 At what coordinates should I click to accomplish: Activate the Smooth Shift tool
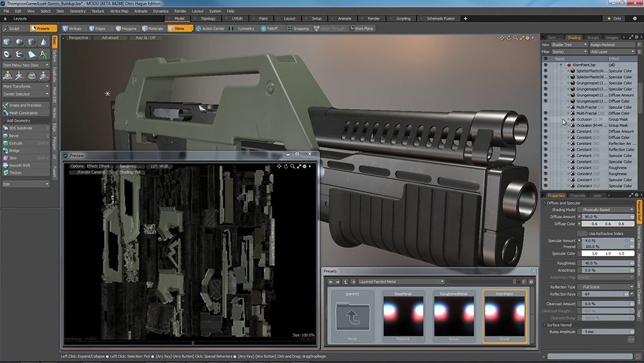[26, 165]
